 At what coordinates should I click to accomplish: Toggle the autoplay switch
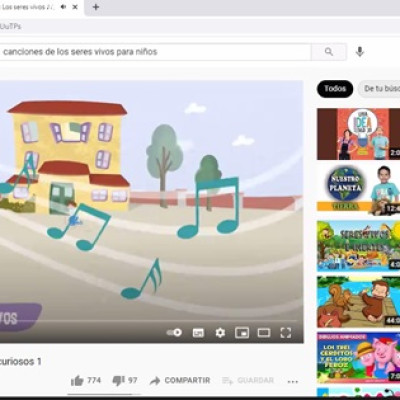tap(174, 332)
